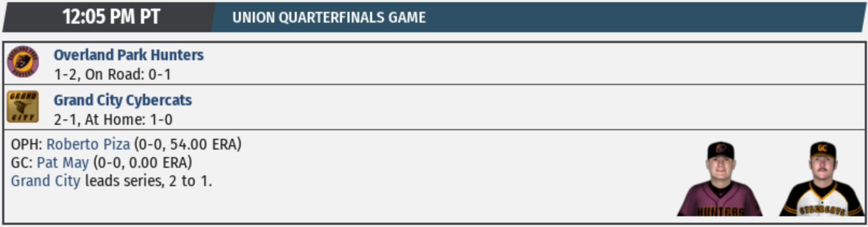Viewport: 868px width, 227px height.
Task: Click the Overland Park Hunters team logo
Action: pos(23,62)
